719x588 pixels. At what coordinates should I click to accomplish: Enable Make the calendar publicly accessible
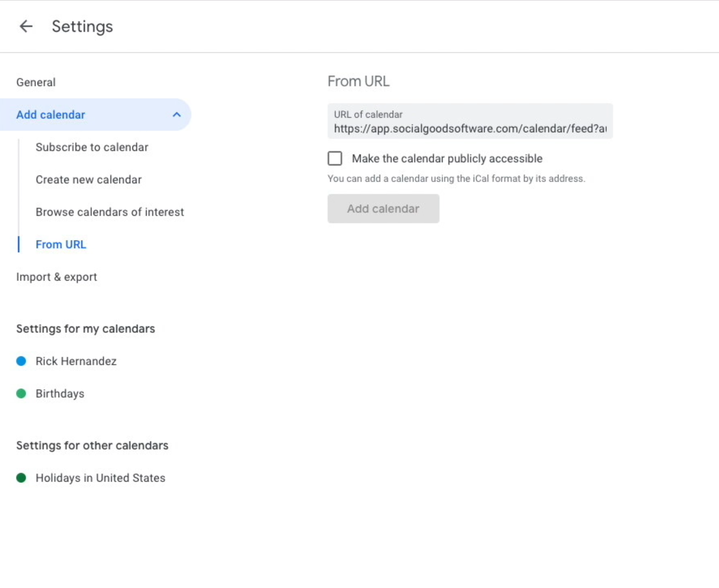click(335, 158)
